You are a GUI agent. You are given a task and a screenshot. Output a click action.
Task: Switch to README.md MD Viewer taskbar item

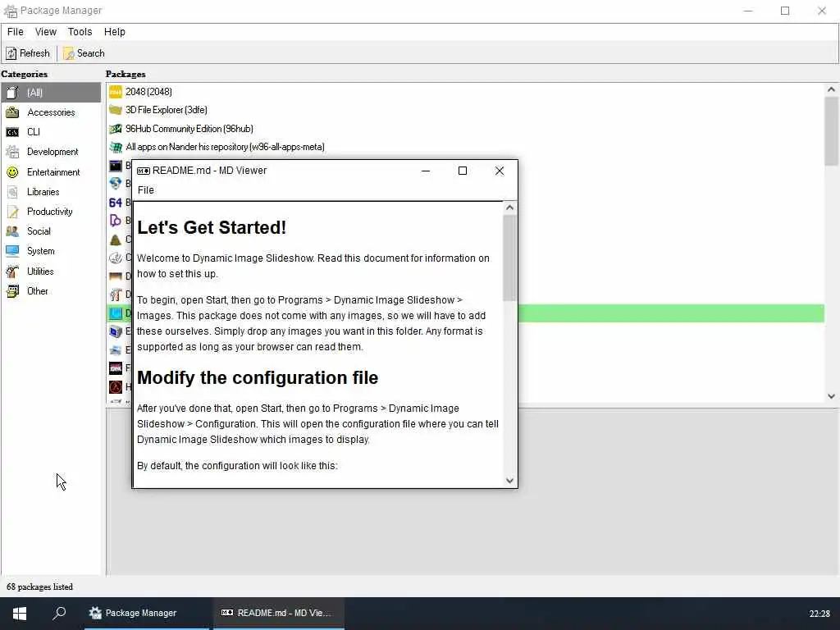coord(279,613)
